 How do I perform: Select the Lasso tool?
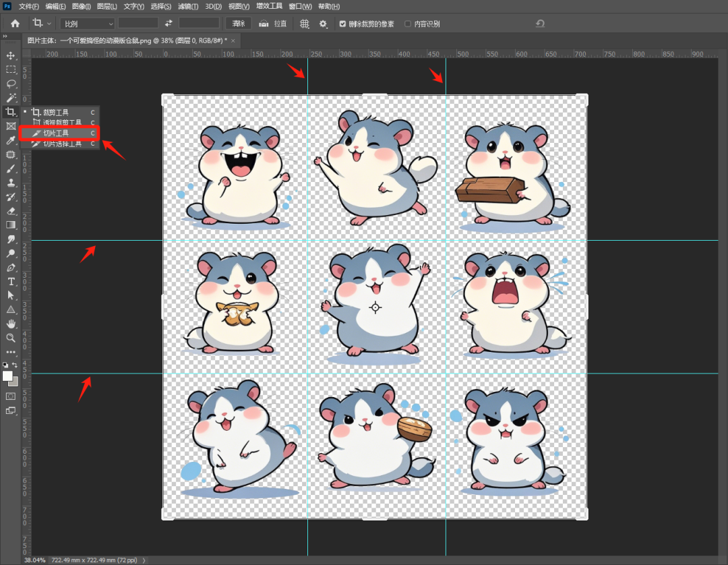tap(9, 84)
